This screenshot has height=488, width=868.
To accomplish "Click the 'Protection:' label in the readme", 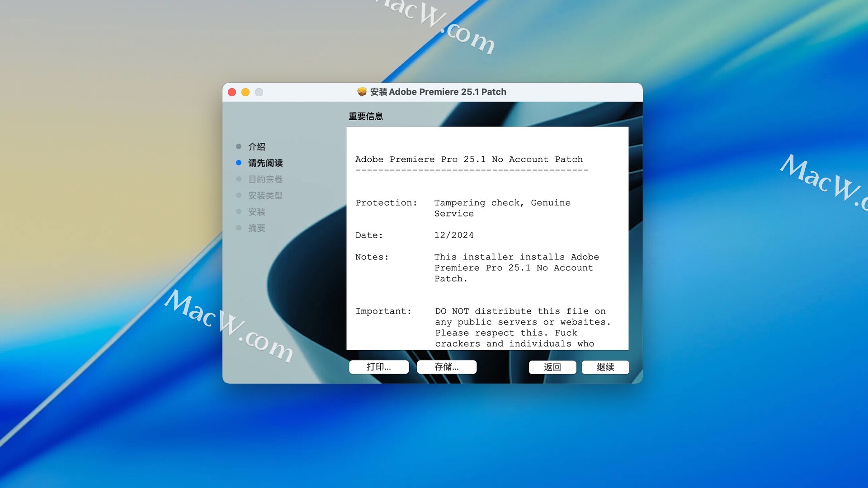I will tap(386, 202).
